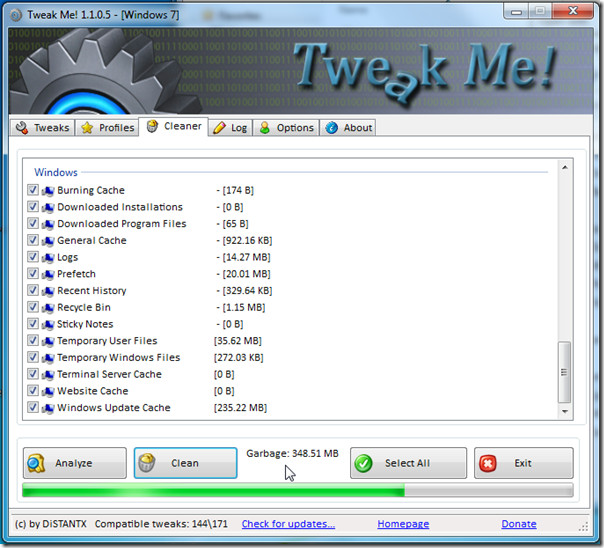Open the About tab
Screen dimensions: 604x548
(348, 127)
